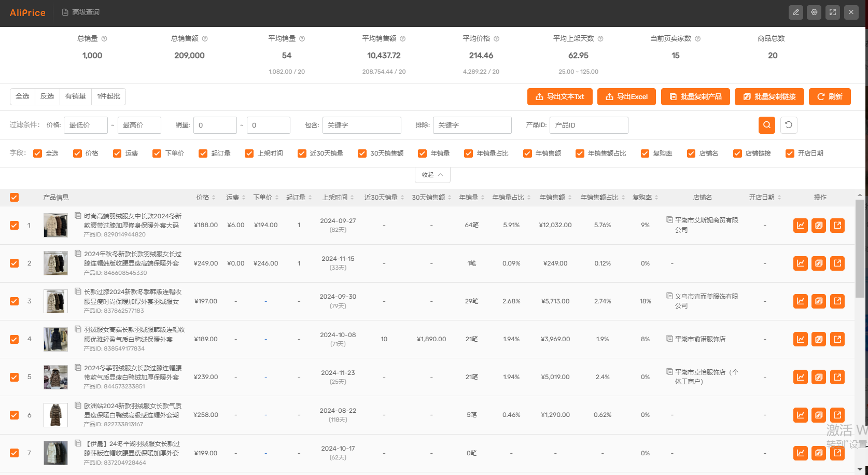
Task: Toggle the 复购率 field checkbox
Action: pos(645,153)
